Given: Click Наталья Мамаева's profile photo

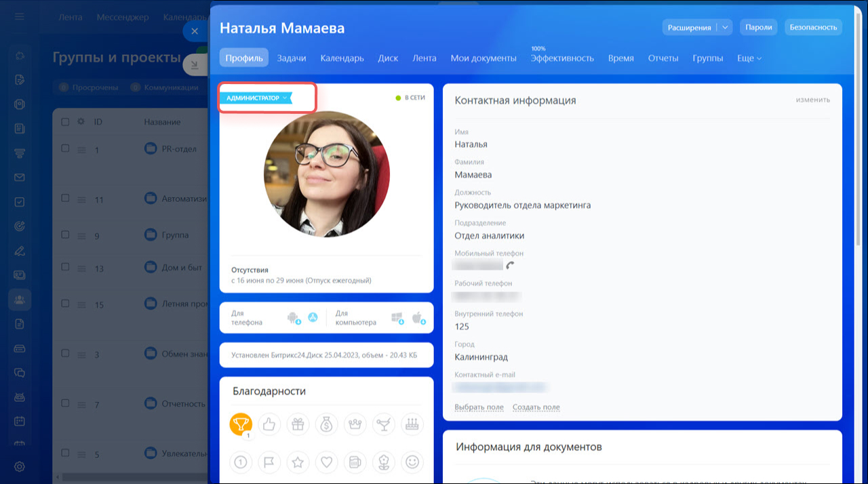Looking at the screenshot, I should click(x=327, y=174).
